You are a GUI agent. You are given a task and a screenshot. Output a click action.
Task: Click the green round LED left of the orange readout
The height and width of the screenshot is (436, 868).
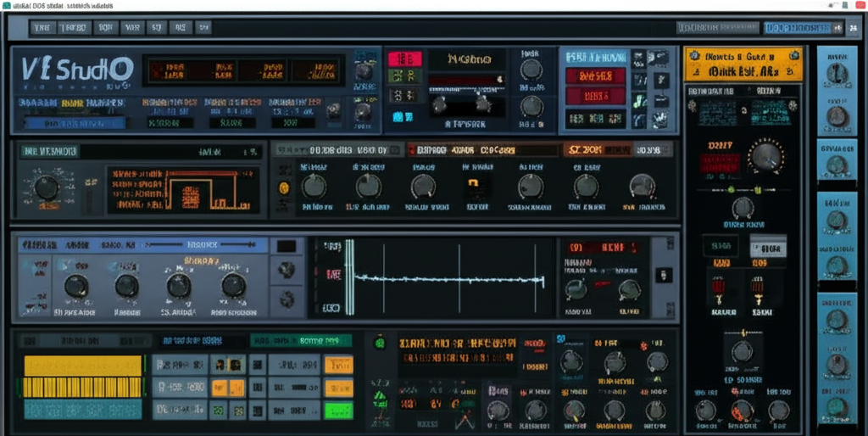(x=381, y=343)
